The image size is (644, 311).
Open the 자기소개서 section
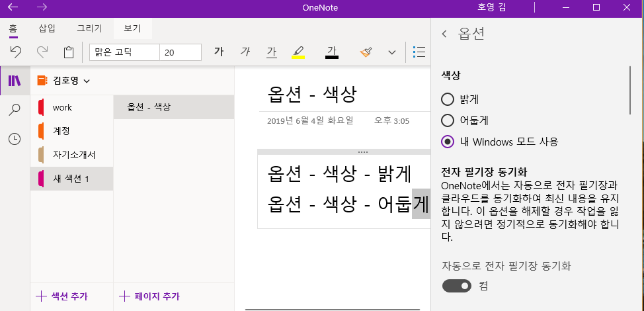[72, 155]
